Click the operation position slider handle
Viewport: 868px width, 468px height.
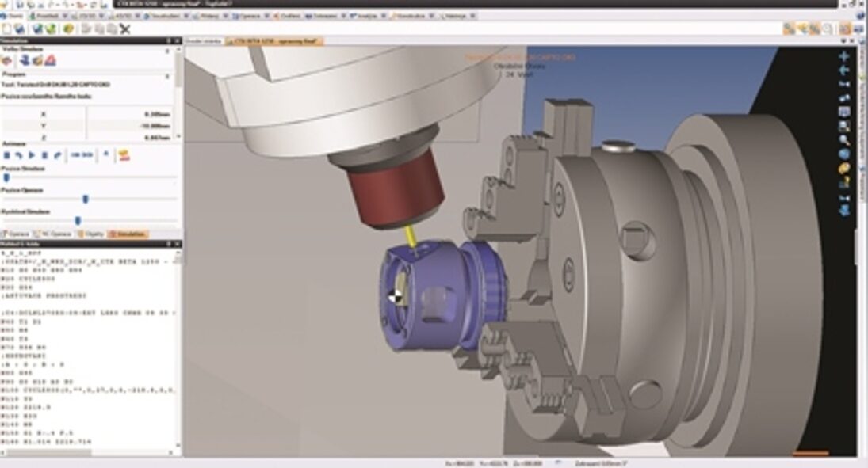pos(86,199)
